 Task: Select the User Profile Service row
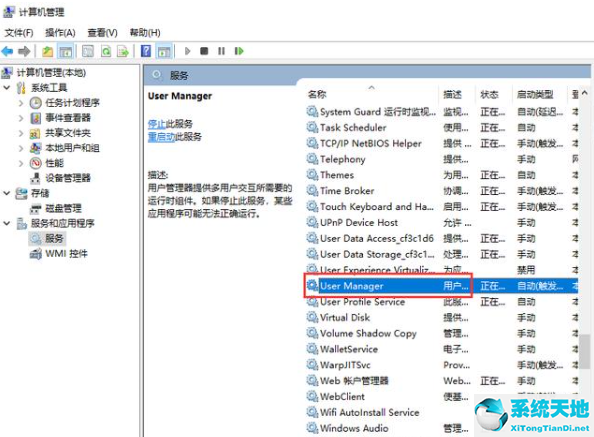pyautogui.click(x=442, y=302)
